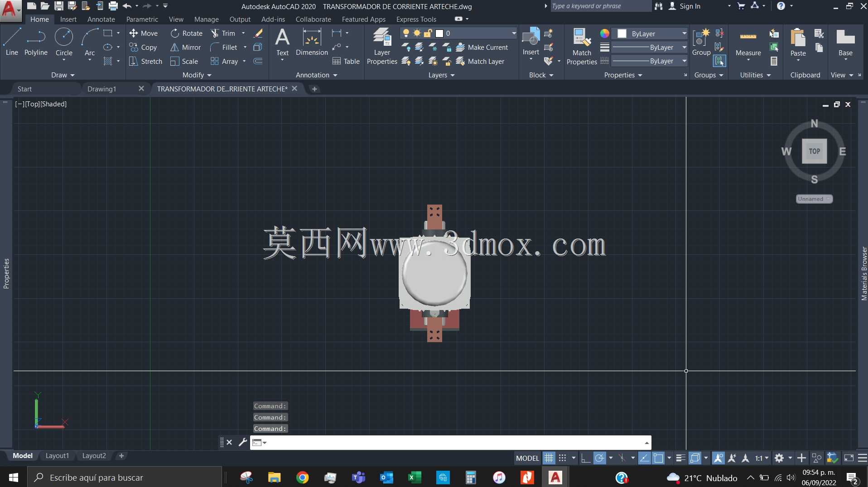Expand the Block panel
Image resolution: width=868 pixels, height=487 pixels.
[541, 75]
